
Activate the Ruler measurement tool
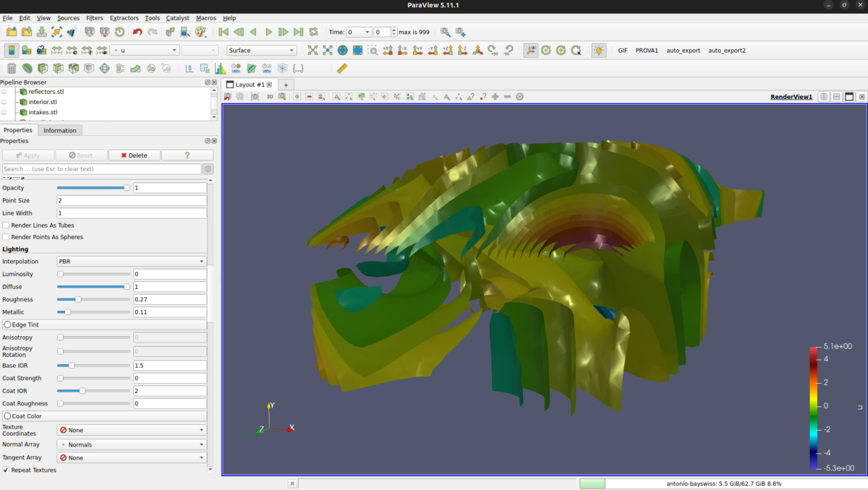point(341,67)
